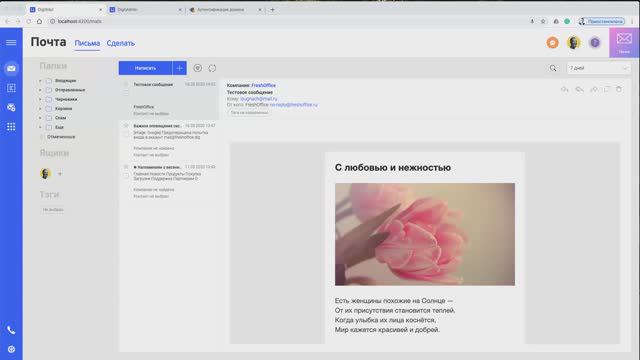The height and width of the screenshot is (360, 640).
Task: Open the Не выбран tags selector
Action: pos(53,210)
